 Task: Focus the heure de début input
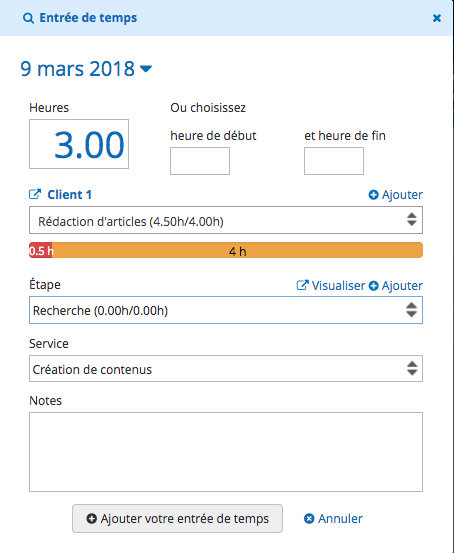(x=200, y=161)
